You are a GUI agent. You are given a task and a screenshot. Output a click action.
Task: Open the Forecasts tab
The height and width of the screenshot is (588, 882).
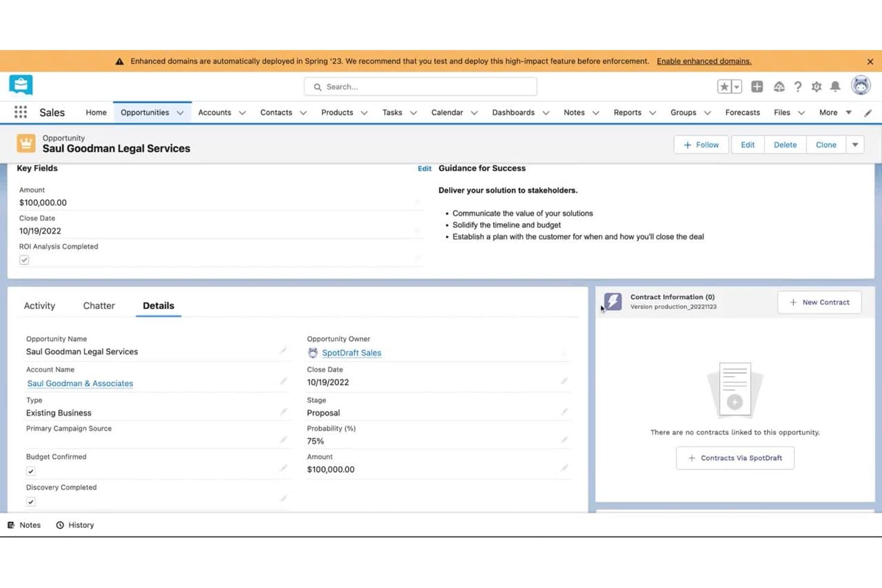tap(743, 113)
